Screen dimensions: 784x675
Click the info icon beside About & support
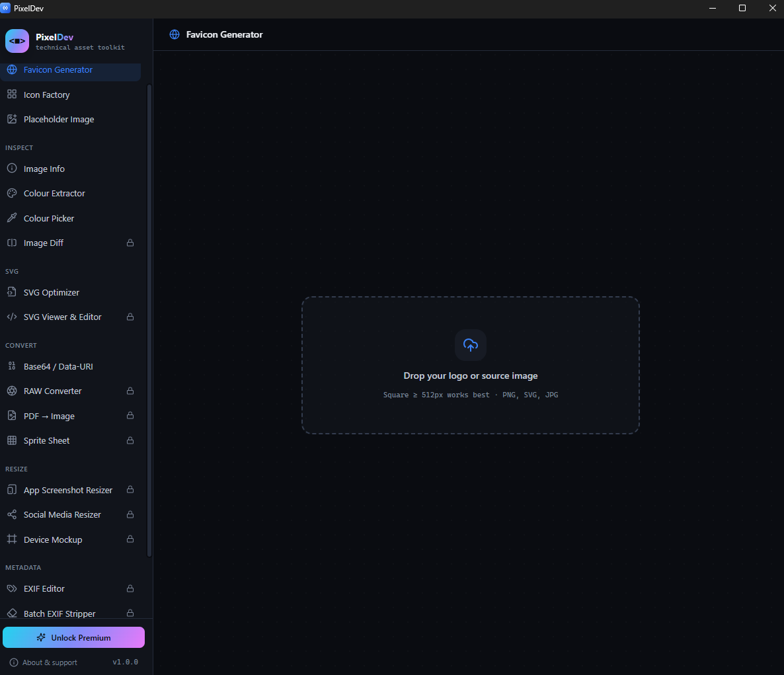14,662
